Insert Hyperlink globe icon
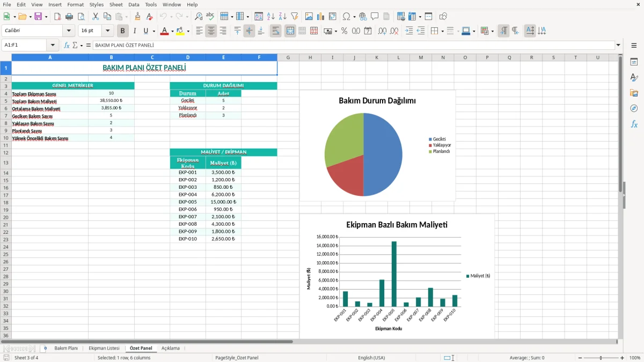644x362 pixels. [363, 17]
